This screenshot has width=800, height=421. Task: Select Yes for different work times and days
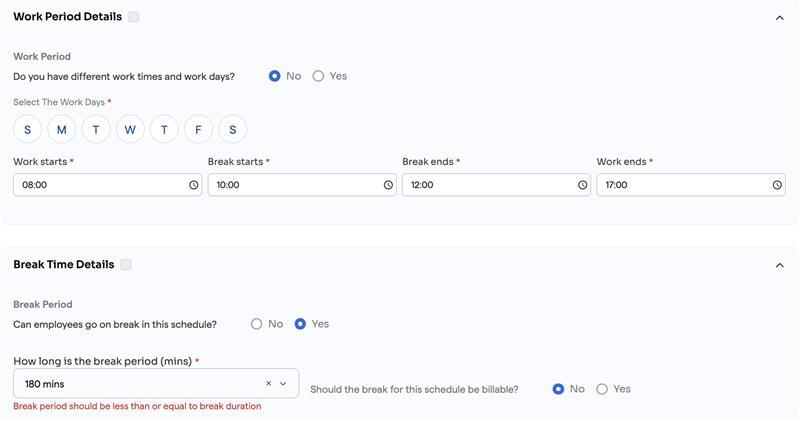pos(319,76)
